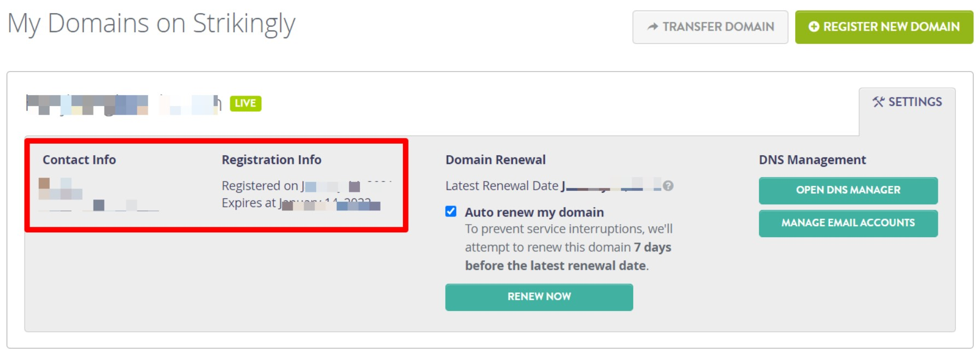Start registering a new domain
980x358 pixels.
pyautogui.click(x=884, y=26)
